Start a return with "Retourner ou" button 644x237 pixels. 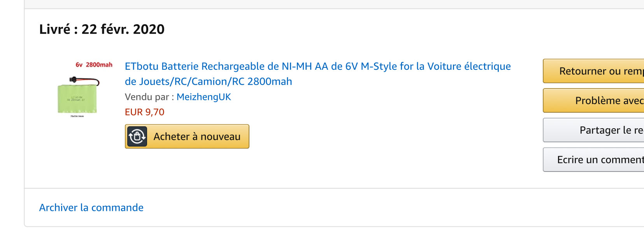593,71
